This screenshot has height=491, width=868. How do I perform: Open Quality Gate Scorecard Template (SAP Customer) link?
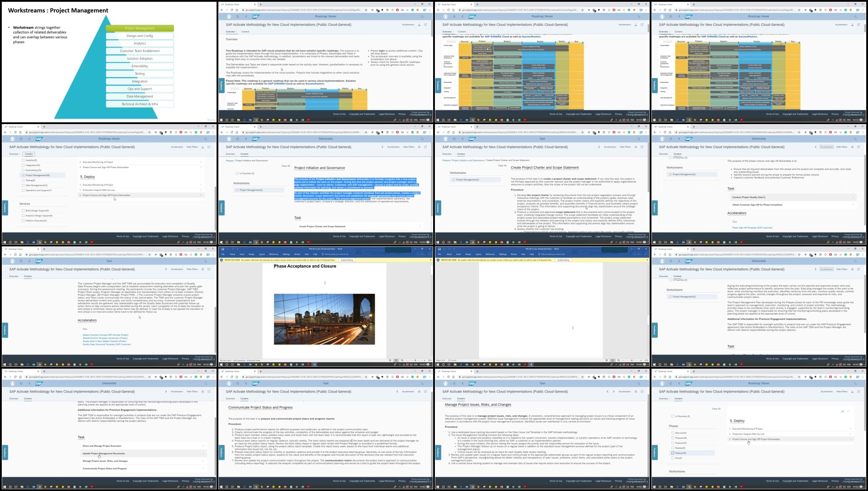click(107, 344)
